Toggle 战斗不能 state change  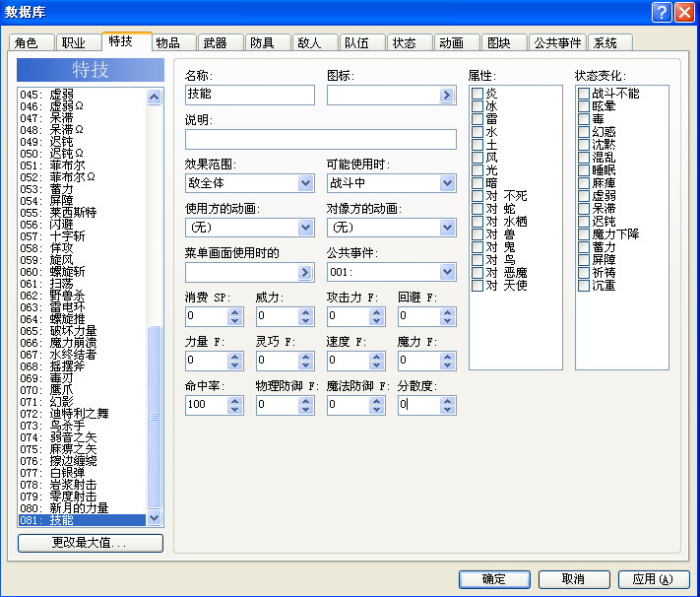click(x=584, y=93)
